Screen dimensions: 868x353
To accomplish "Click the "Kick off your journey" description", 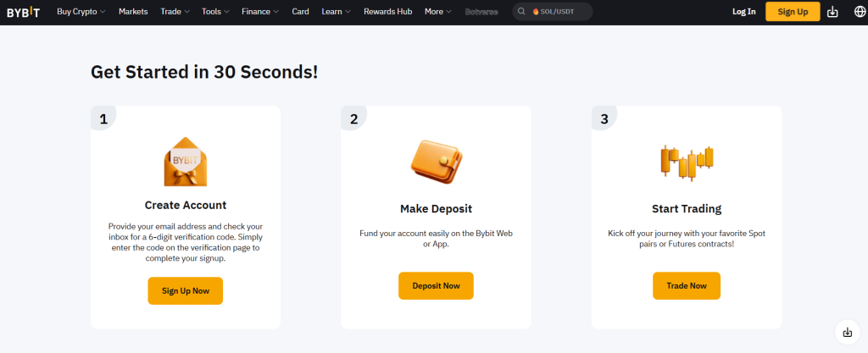I will tap(687, 239).
